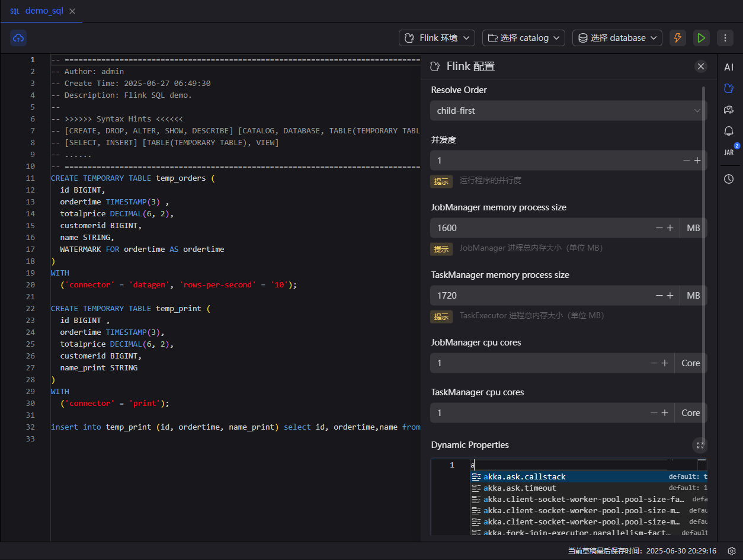Select akka.ask.timeout autocomplete suggestion

pyautogui.click(x=589, y=488)
